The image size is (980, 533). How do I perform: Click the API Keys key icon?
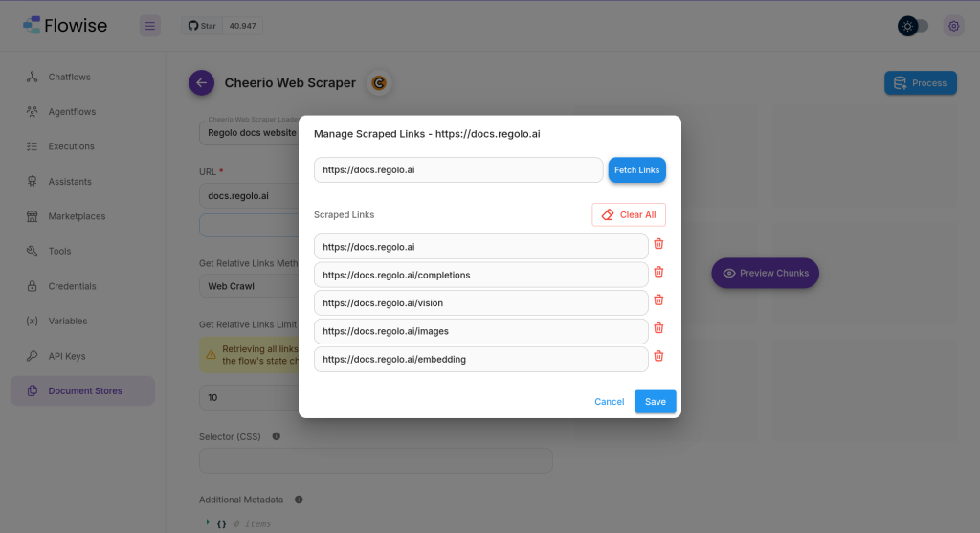(x=32, y=356)
